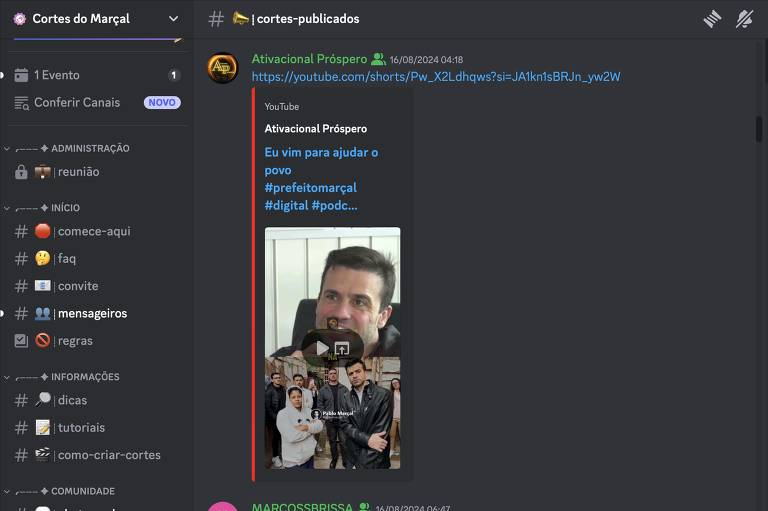Click the clapperboard emoji of como-criar-cortes
This screenshot has width=768, height=511.
pyautogui.click(x=43, y=455)
